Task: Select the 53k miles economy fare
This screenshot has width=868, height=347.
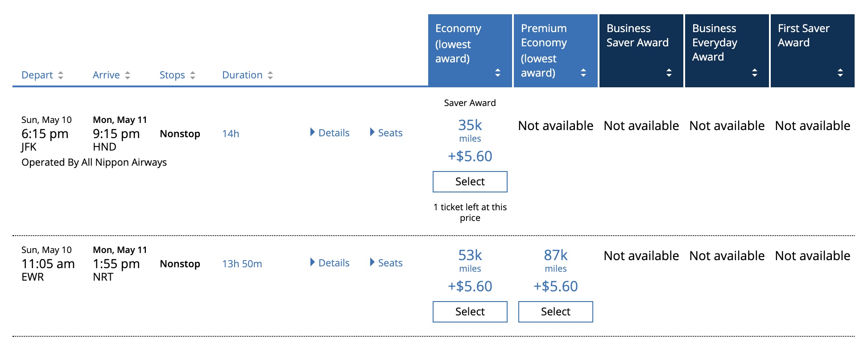Action: coord(470,312)
